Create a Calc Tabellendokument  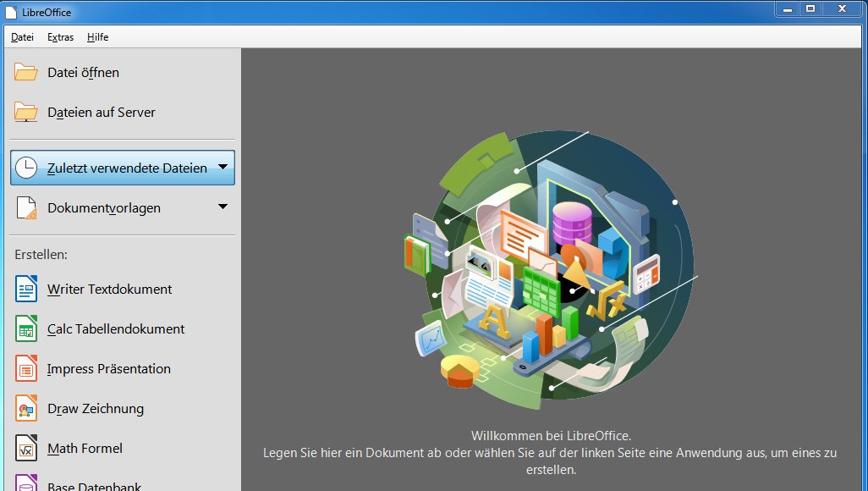[x=116, y=329]
